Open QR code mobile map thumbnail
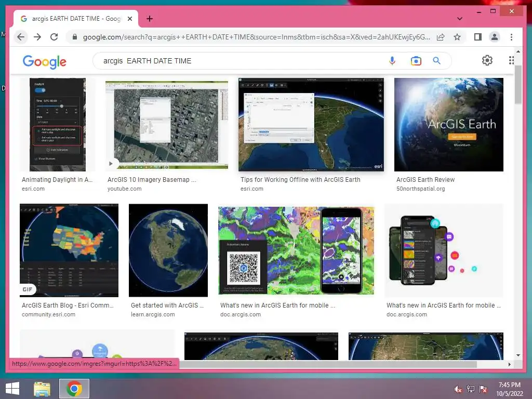 (296, 250)
